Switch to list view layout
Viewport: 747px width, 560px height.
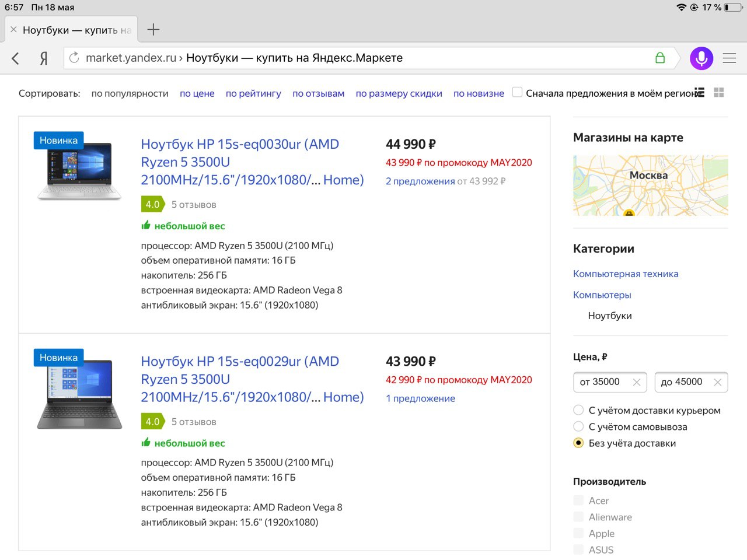700,92
